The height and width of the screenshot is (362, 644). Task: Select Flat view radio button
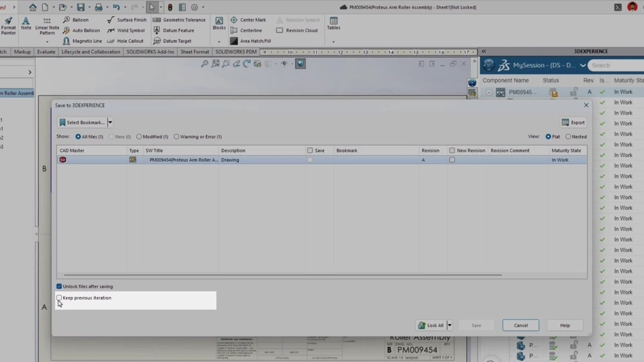tap(548, 137)
